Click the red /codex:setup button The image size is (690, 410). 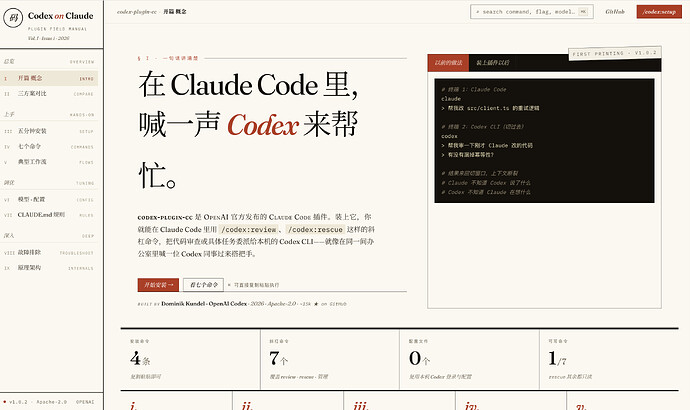[x=659, y=12]
